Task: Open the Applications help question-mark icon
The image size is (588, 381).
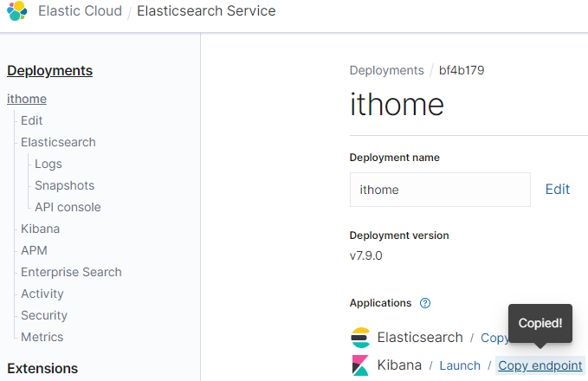Action: 425,303
